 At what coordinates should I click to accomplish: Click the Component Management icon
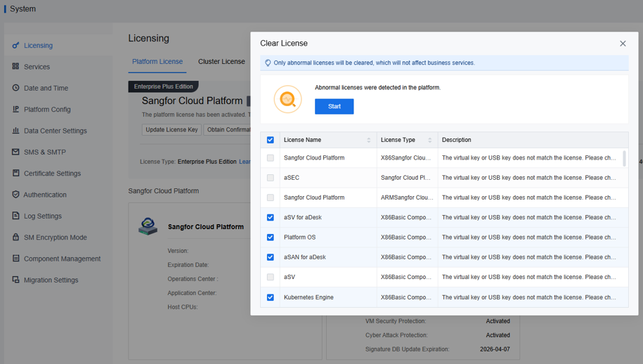click(15, 259)
